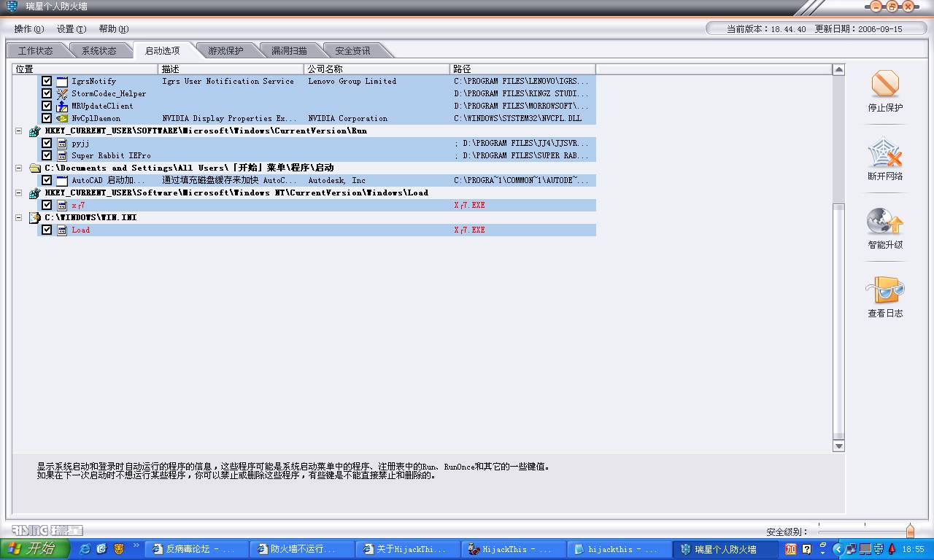Switch to the 漏洞扫描 tab

tap(289, 51)
